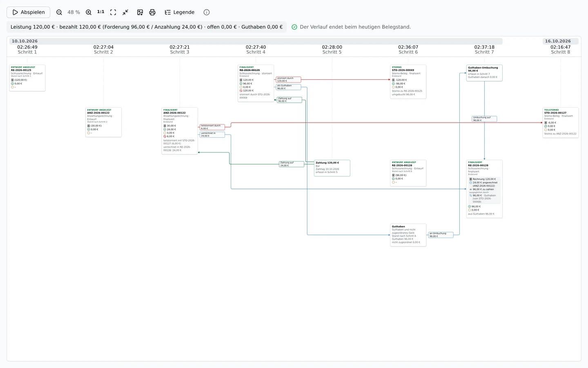Open the finalized ANZ-2026-00122 card in Schritt 3
This screenshot has height=368, width=588.
[180, 131]
